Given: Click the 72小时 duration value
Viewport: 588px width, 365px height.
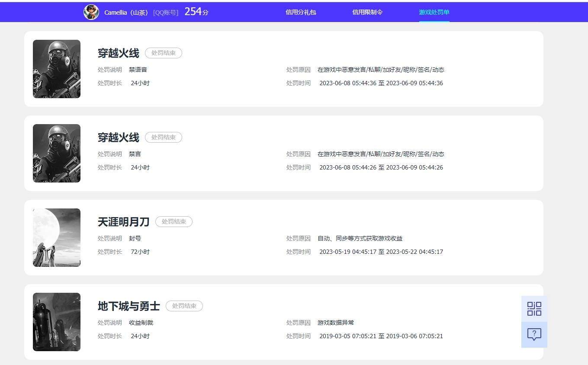Looking at the screenshot, I should click(x=140, y=252).
